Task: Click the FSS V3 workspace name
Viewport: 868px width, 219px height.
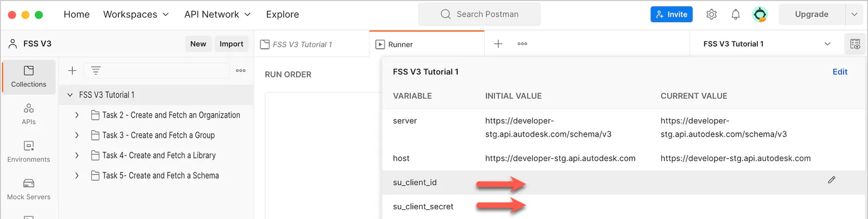Action: (37, 44)
